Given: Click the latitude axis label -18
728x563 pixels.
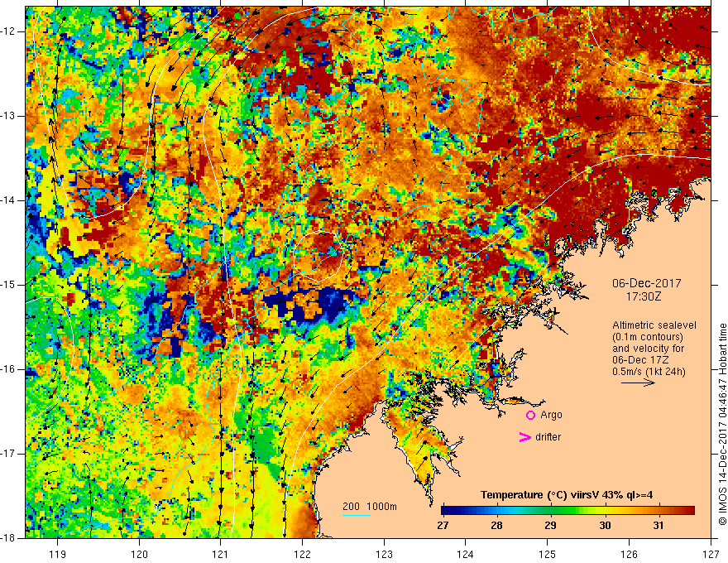Looking at the screenshot, I should pyautogui.click(x=8, y=538).
